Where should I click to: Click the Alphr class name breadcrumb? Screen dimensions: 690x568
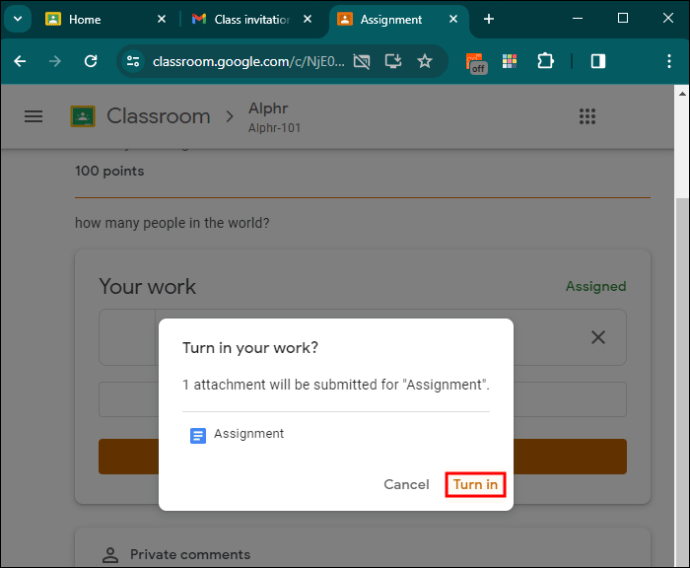point(268,108)
